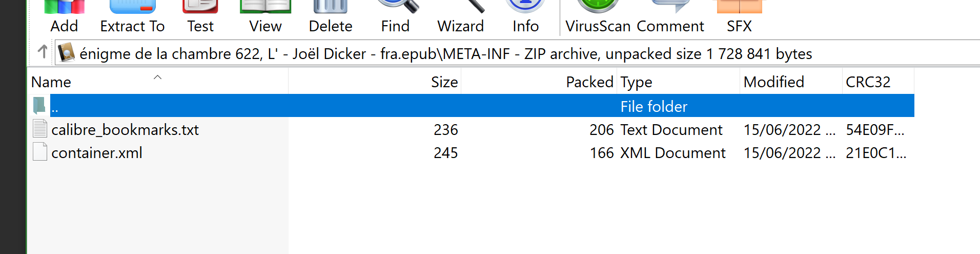Sort by Modified date column
The width and height of the screenshot is (980, 254).
773,82
